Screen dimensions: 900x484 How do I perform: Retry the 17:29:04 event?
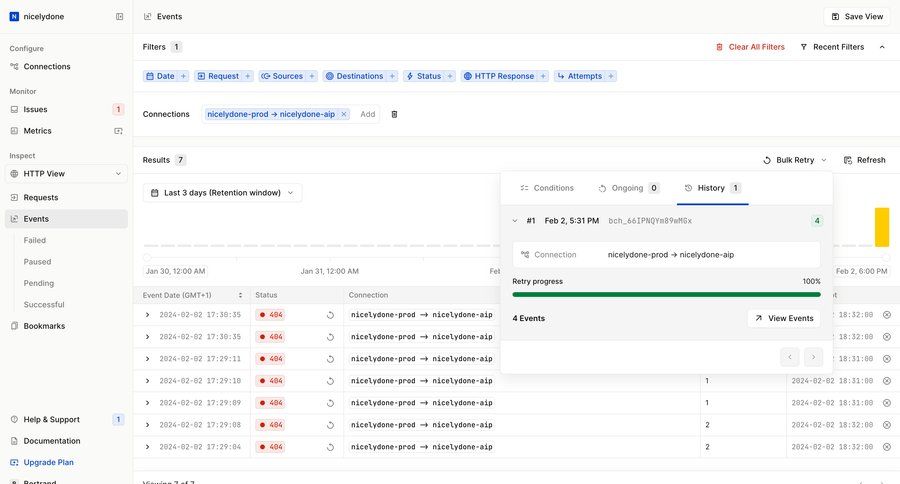pos(330,447)
